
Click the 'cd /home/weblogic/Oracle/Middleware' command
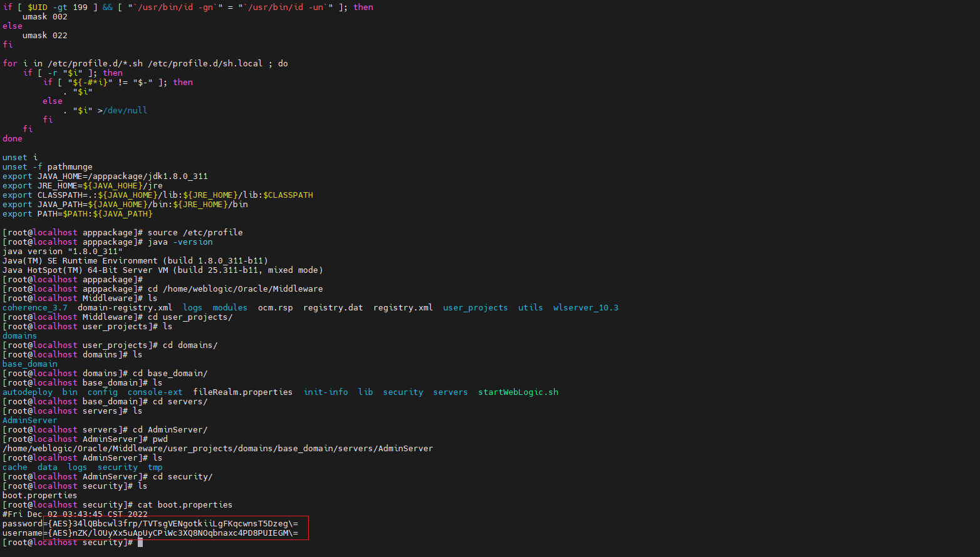coord(235,289)
